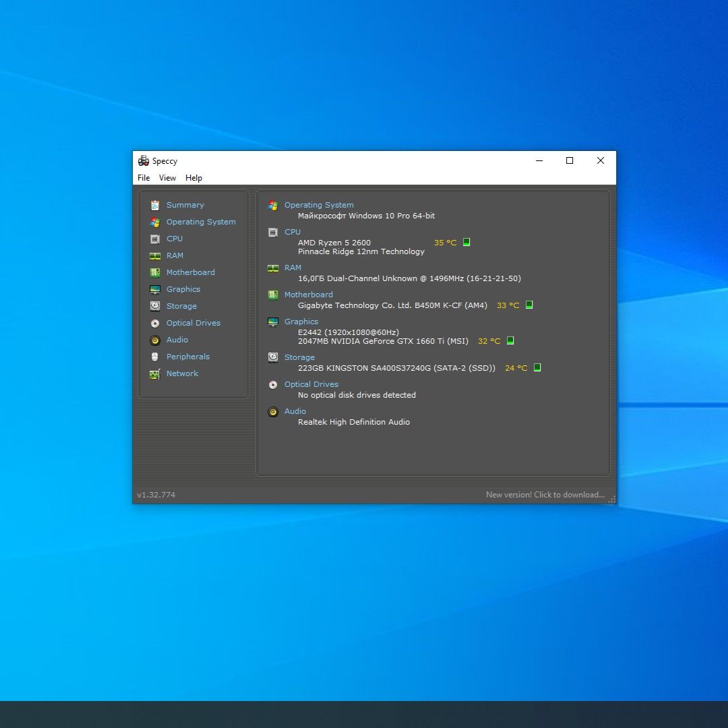Image resolution: width=728 pixels, height=728 pixels.
Task: Select Network in the sidebar
Action: 182,373
